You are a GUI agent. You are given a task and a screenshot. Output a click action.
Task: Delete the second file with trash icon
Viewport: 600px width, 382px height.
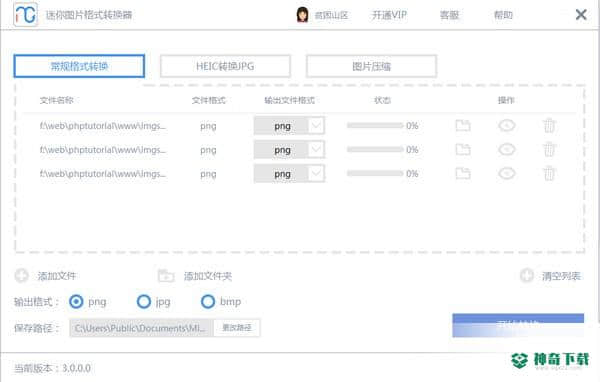[x=549, y=149]
